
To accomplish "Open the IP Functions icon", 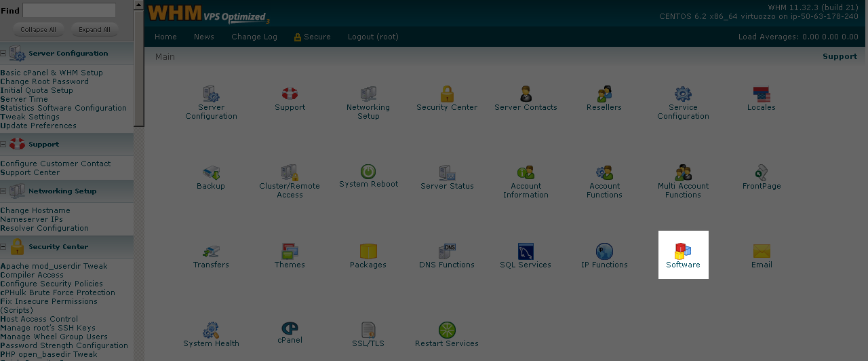I will pyautogui.click(x=604, y=251).
